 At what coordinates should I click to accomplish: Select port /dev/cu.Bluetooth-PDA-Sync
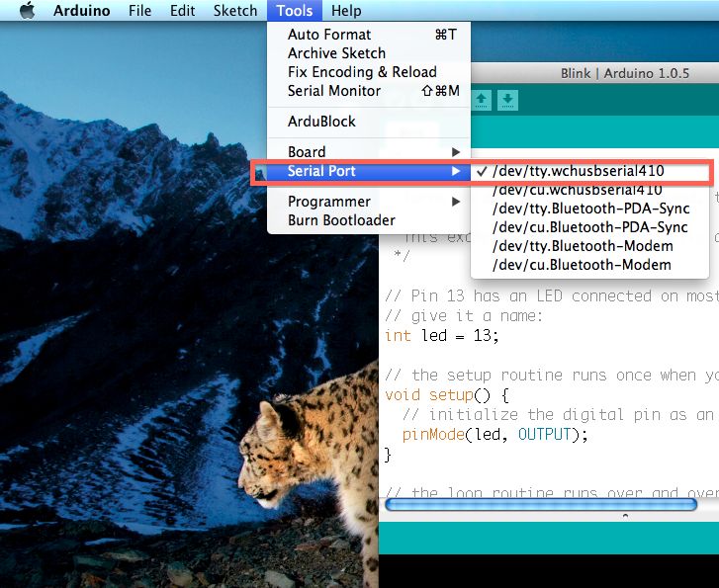click(x=589, y=227)
